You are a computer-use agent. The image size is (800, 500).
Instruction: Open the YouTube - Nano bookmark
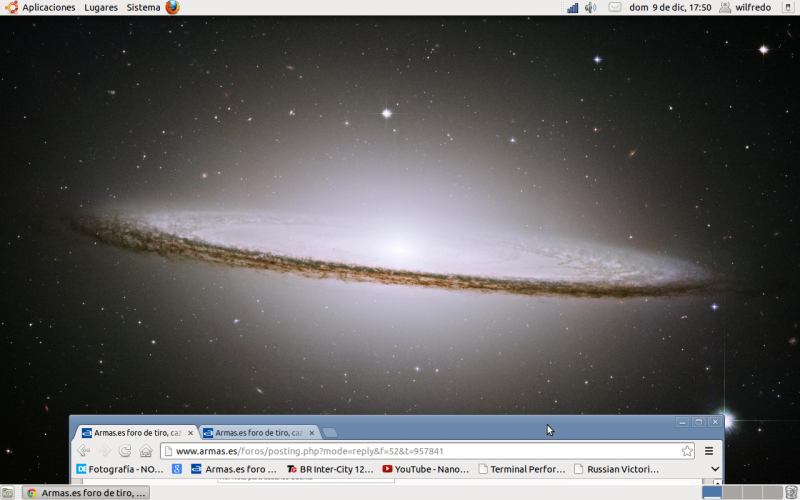(425, 469)
